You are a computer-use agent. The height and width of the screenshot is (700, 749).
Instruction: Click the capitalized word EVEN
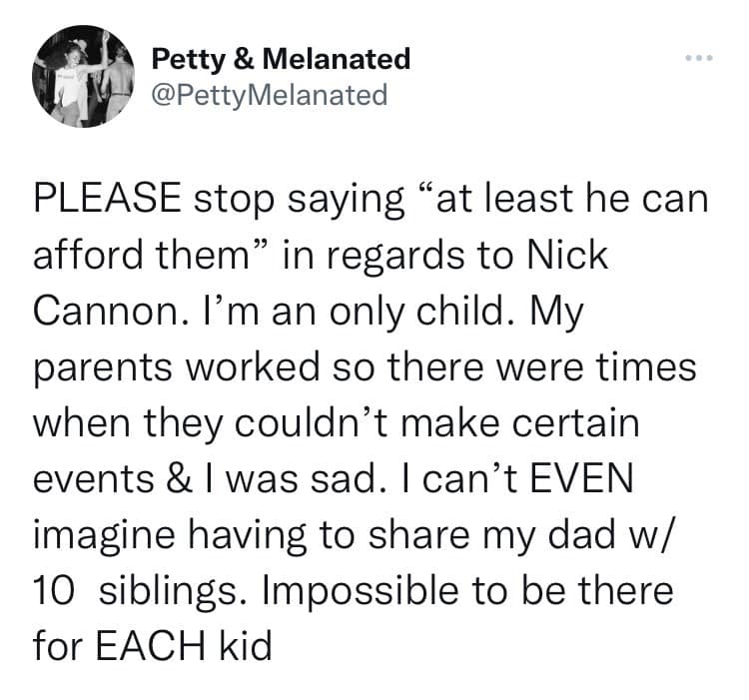[x=581, y=479]
